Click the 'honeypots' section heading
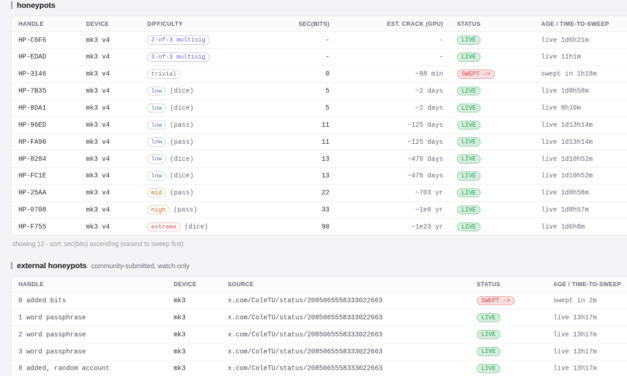 36,6
